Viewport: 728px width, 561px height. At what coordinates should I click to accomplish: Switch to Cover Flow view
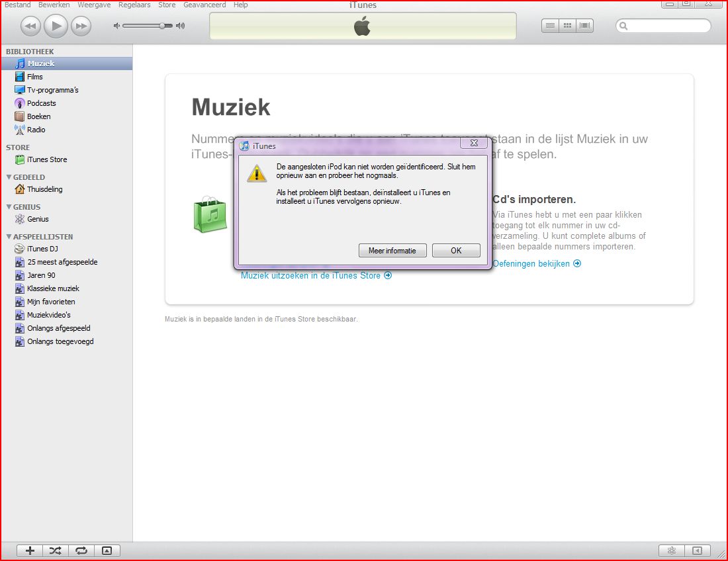(584, 26)
